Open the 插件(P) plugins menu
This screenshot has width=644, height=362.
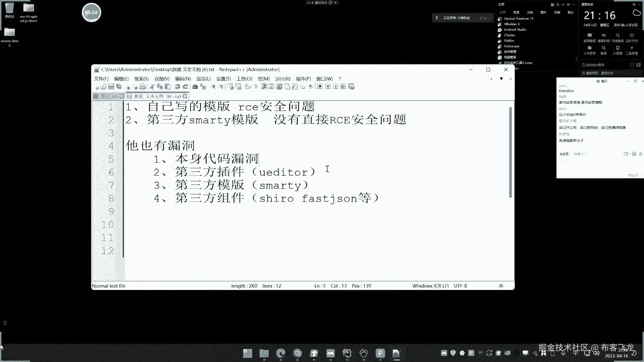(303, 79)
